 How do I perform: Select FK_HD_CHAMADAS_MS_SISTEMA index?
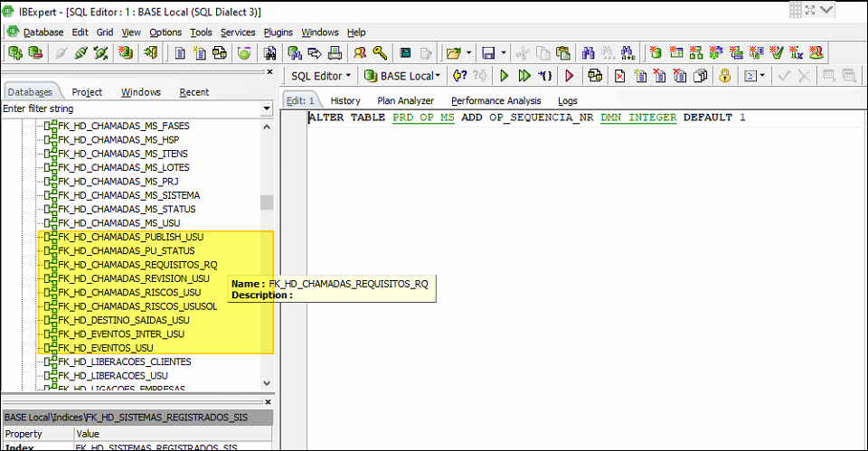(x=129, y=195)
